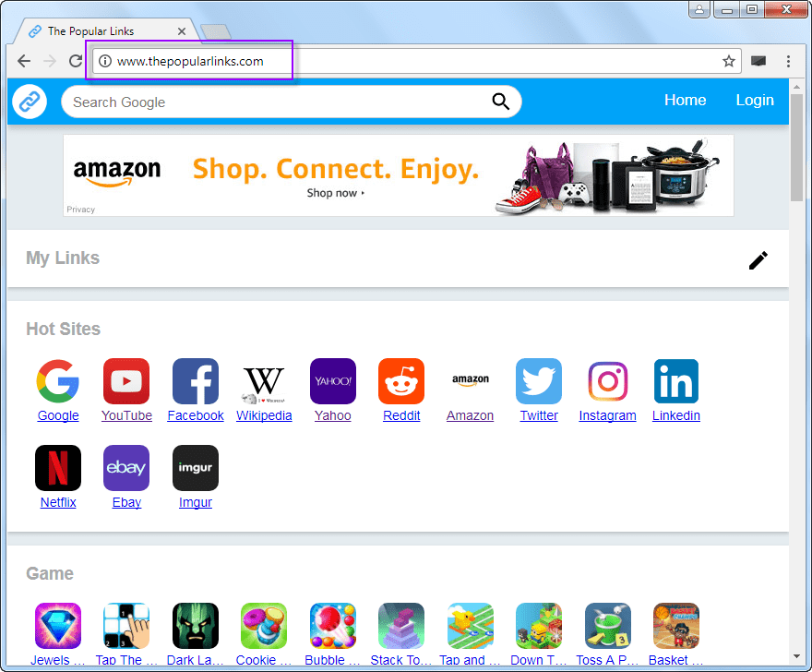Click the Imgur icon
The height and width of the screenshot is (672, 812).
pos(196,468)
